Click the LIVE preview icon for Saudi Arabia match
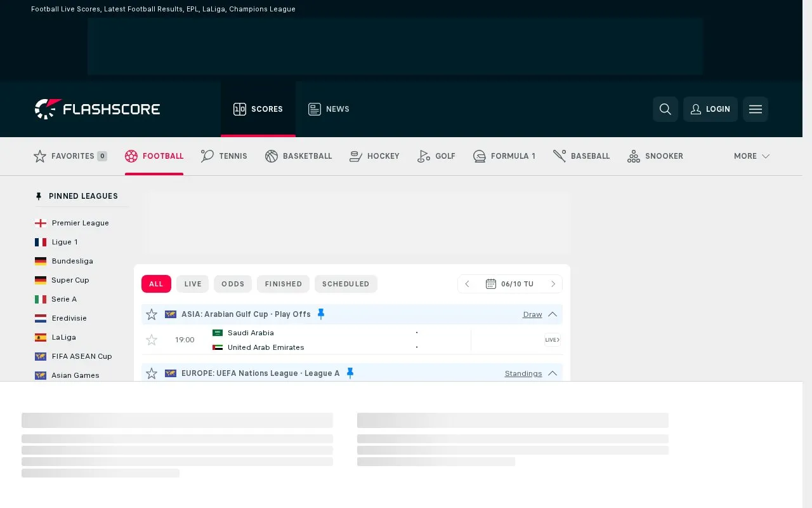This screenshot has width=812, height=508. click(x=553, y=340)
